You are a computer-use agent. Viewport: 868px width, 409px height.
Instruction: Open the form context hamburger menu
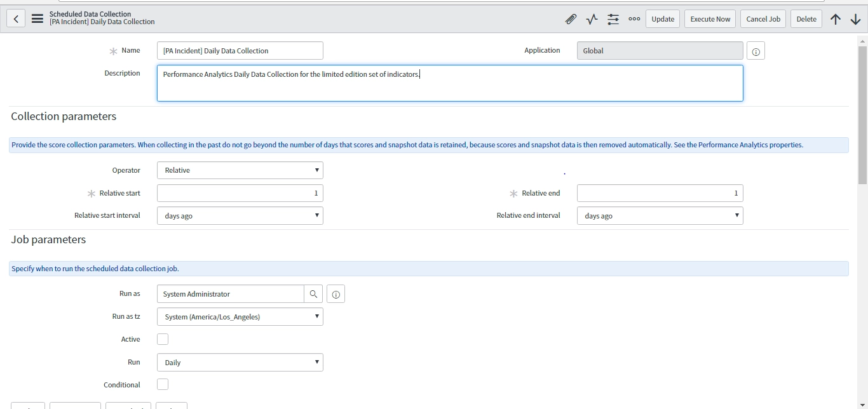pyautogui.click(x=37, y=18)
